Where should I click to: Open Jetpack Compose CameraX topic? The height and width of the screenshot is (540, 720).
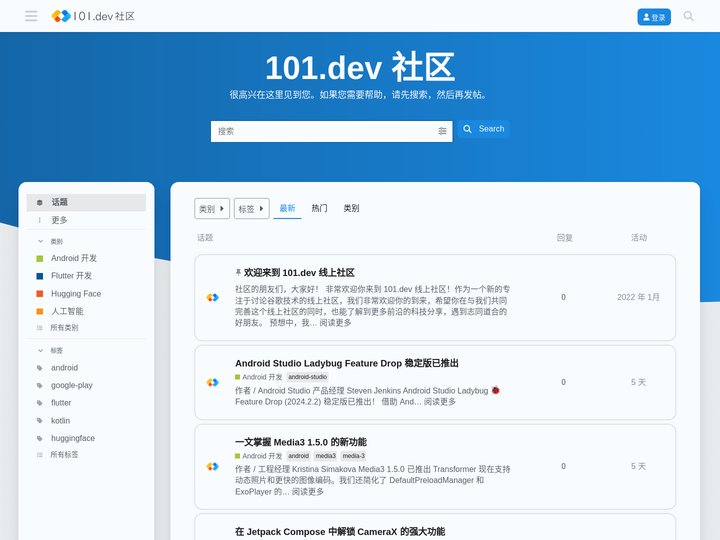click(340, 532)
